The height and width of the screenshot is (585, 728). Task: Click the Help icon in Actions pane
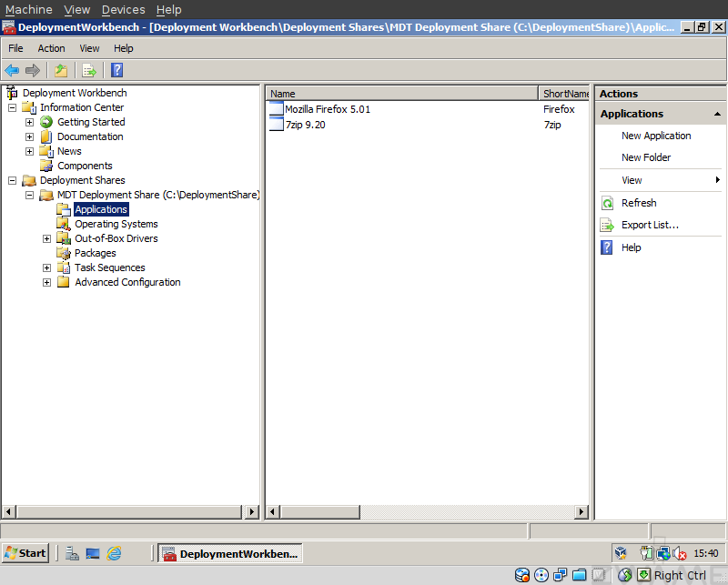(607, 247)
